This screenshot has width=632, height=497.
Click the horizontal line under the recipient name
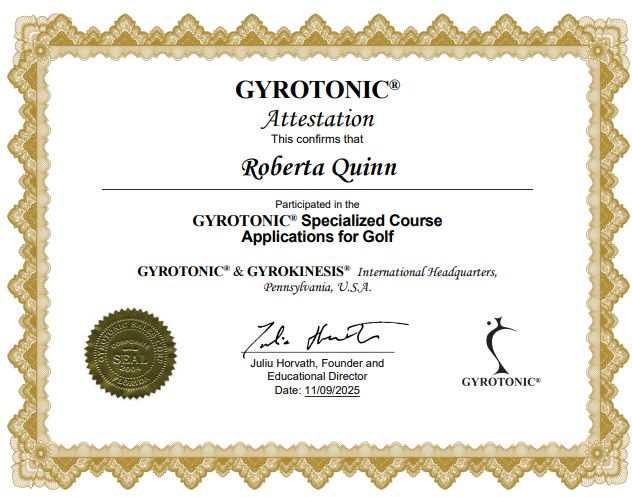click(x=317, y=189)
